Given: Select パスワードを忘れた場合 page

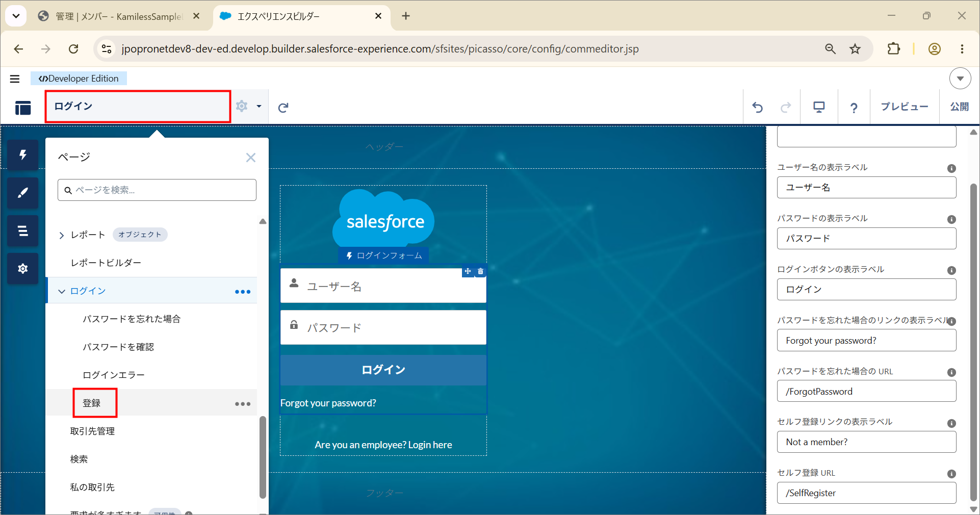Looking at the screenshot, I should pyautogui.click(x=132, y=319).
